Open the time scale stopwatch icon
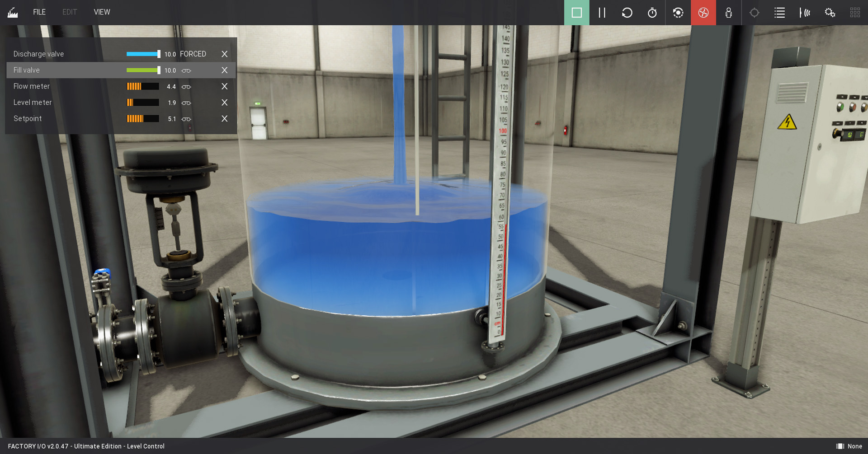This screenshot has width=868, height=454. pyautogui.click(x=652, y=13)
